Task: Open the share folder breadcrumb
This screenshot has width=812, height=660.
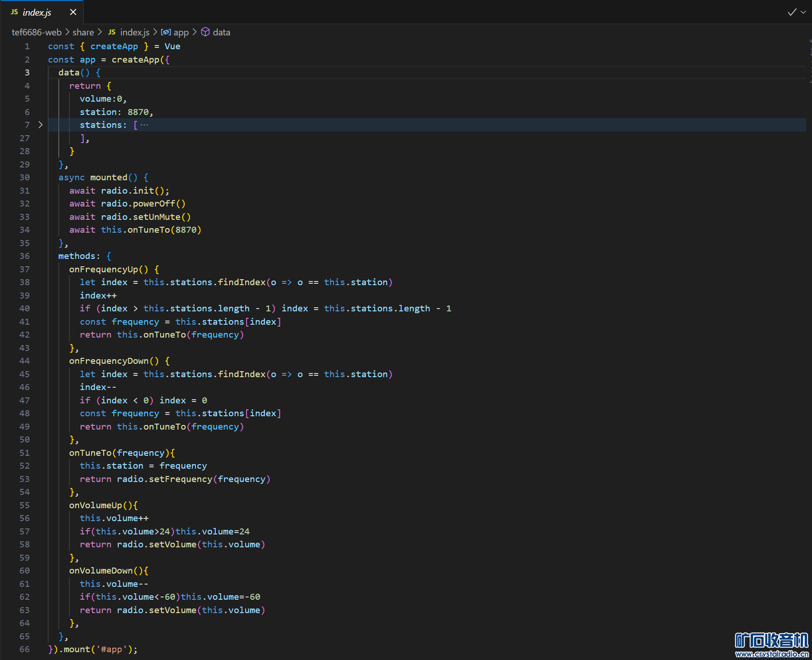Action: tap(83, 32)
